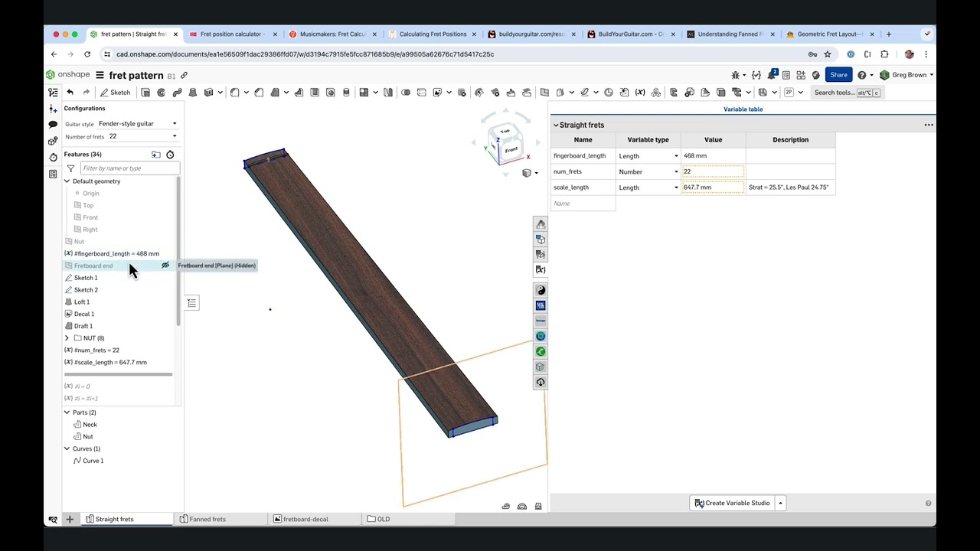Select the Revolve tool icon
Image resolution: width=980 pixels, height=551 pixels.
(162, 93)
